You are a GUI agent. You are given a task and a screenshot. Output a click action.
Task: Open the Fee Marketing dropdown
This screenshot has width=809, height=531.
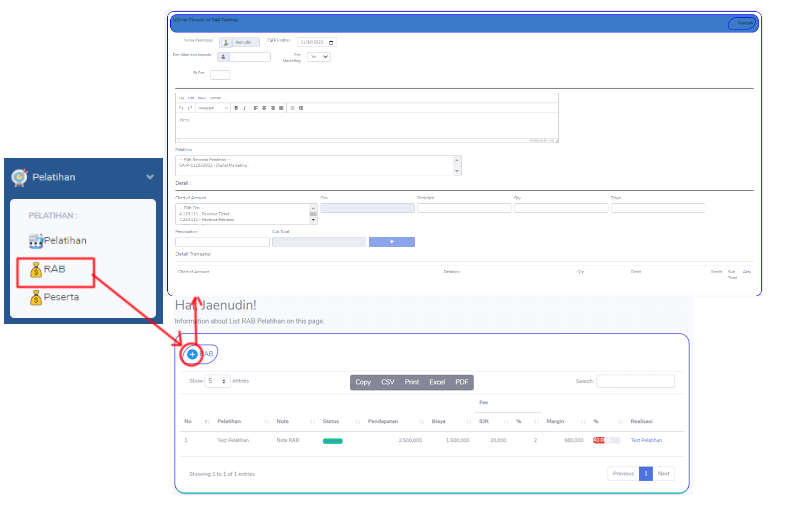pos(319,57)
